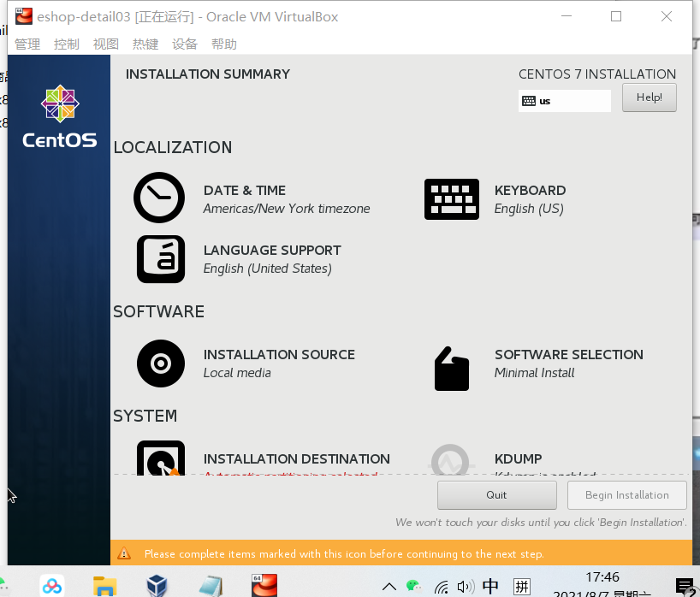Open the 管理 menu

tap(27, 44)
